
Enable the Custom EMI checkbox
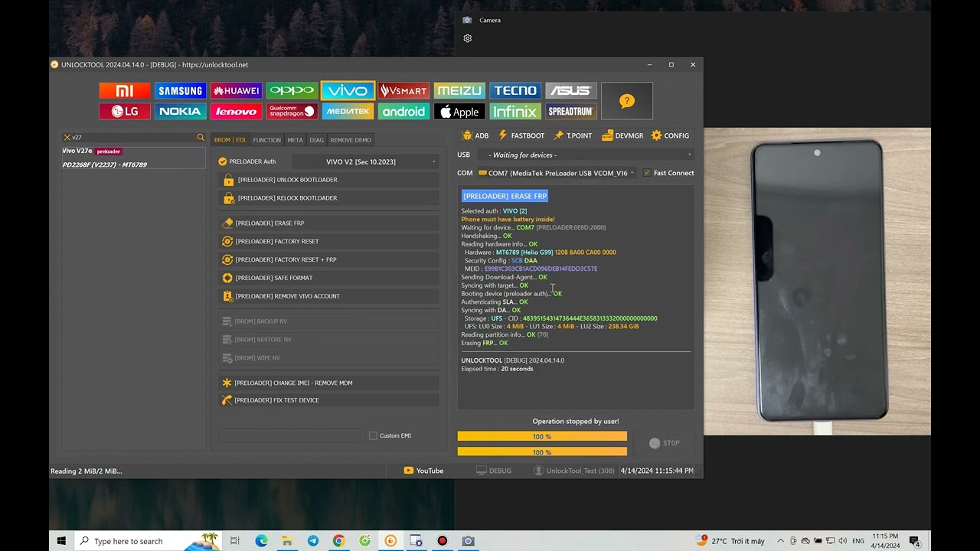373,435
